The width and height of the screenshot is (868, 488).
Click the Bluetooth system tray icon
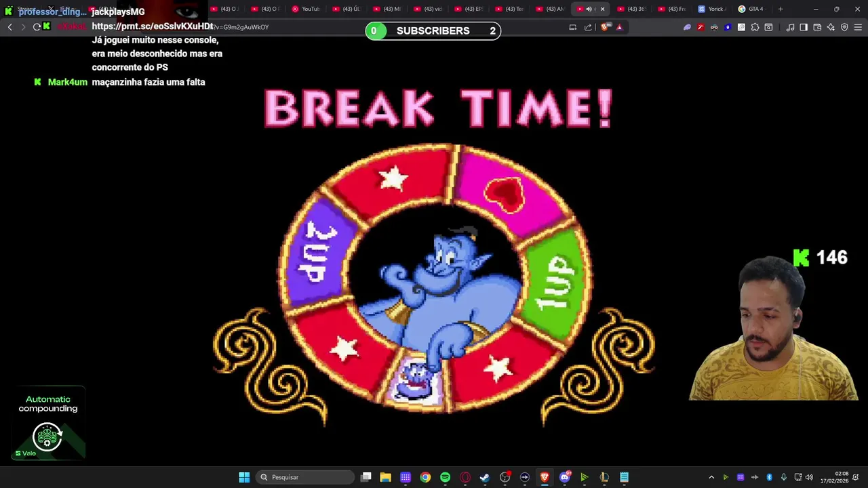[x=769, y=477]
